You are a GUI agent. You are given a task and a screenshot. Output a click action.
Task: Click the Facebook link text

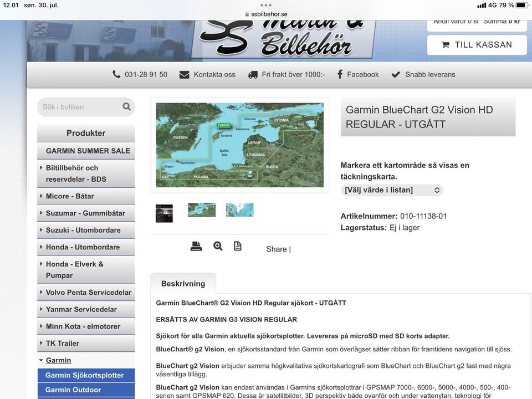click(x=362, y=75)
